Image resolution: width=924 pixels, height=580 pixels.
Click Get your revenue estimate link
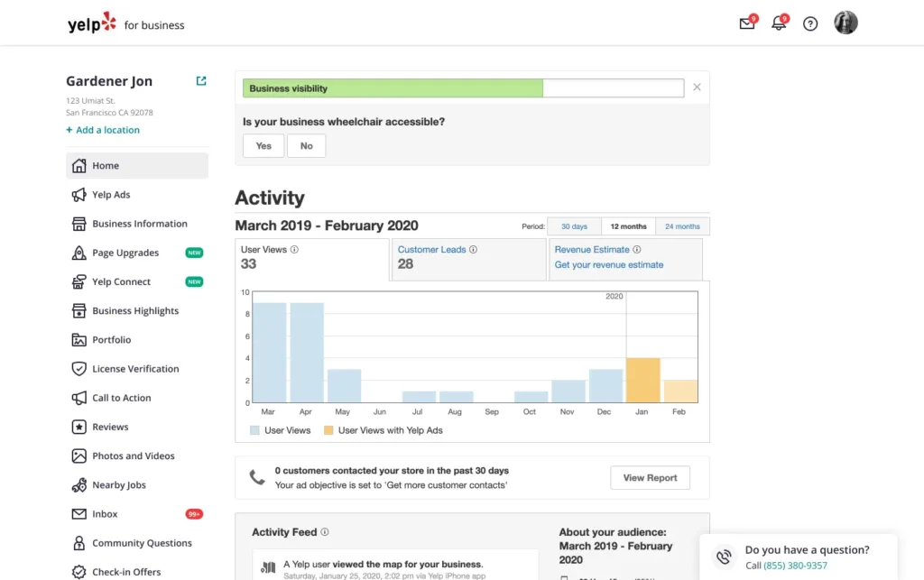point(609,265)
